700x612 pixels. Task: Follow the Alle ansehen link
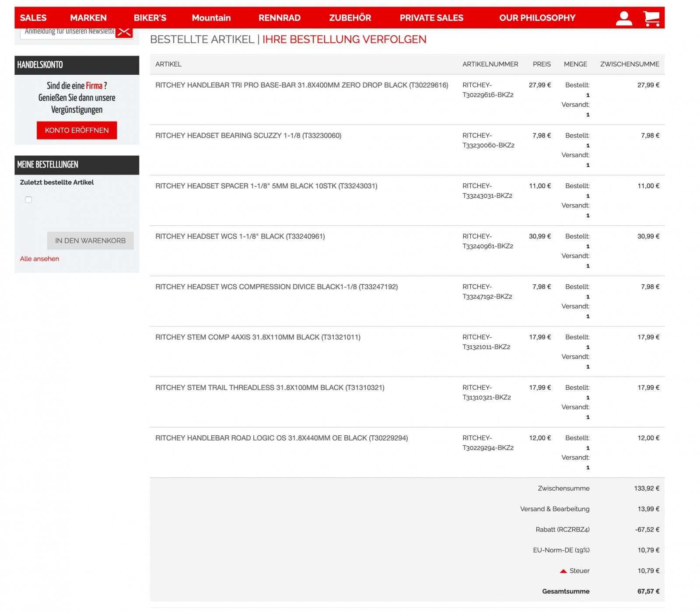pyautogui.click(x=39, y=259)
